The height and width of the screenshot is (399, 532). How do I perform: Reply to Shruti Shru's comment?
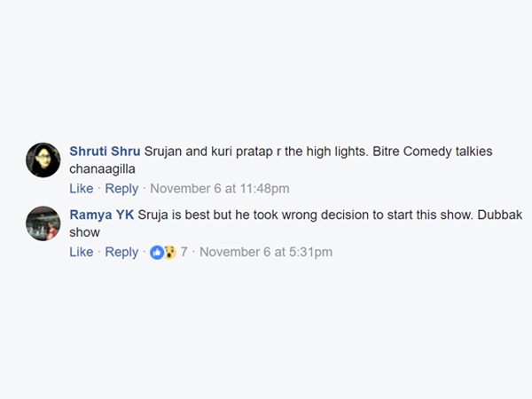121,188
